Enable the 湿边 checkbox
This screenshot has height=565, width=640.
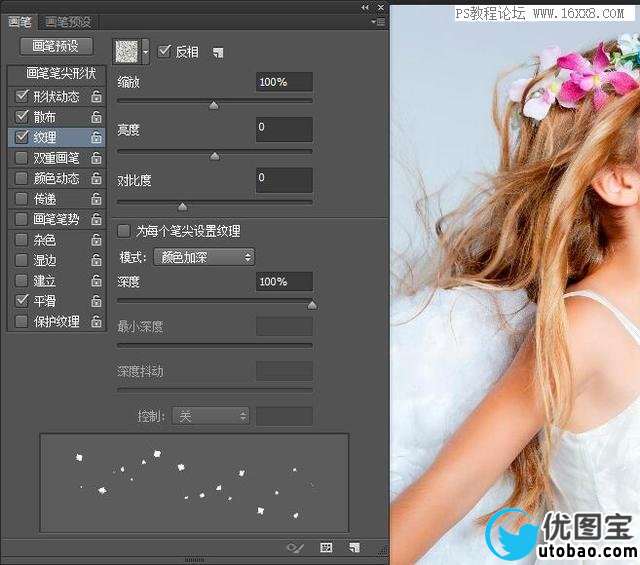tap(21, 260)
